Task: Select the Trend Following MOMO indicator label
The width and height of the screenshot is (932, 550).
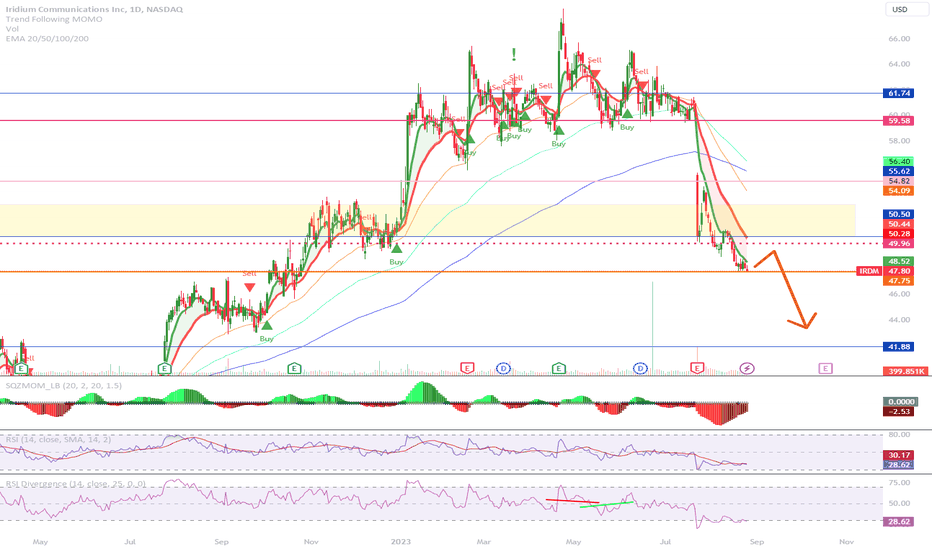Action: (x=54, y=19)
